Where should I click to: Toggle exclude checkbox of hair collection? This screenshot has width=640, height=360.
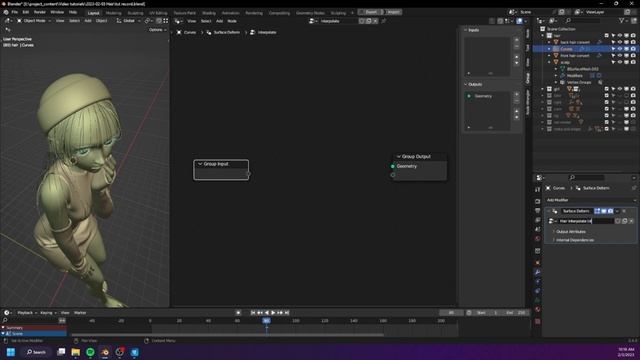coord(607,36)
